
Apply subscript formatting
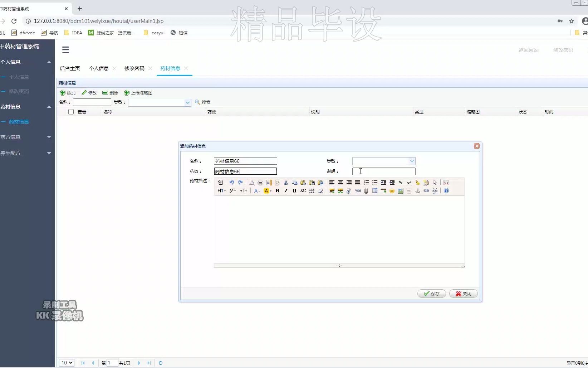(400, 183)
